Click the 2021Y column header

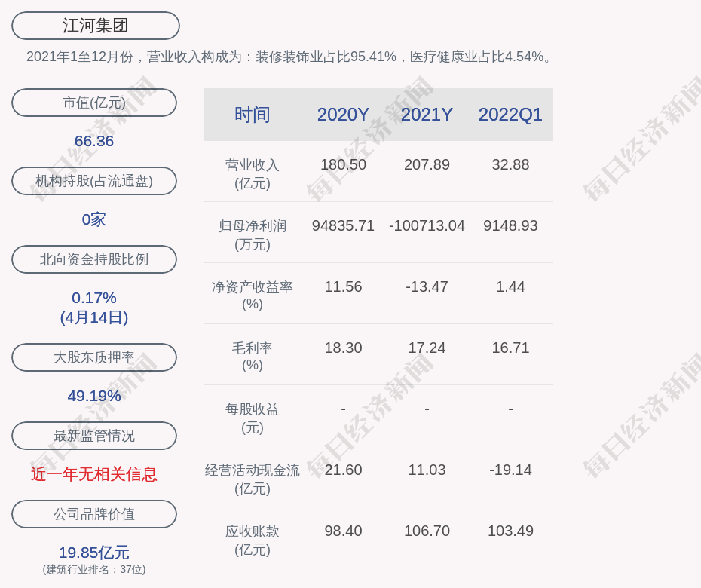[427, 115]
